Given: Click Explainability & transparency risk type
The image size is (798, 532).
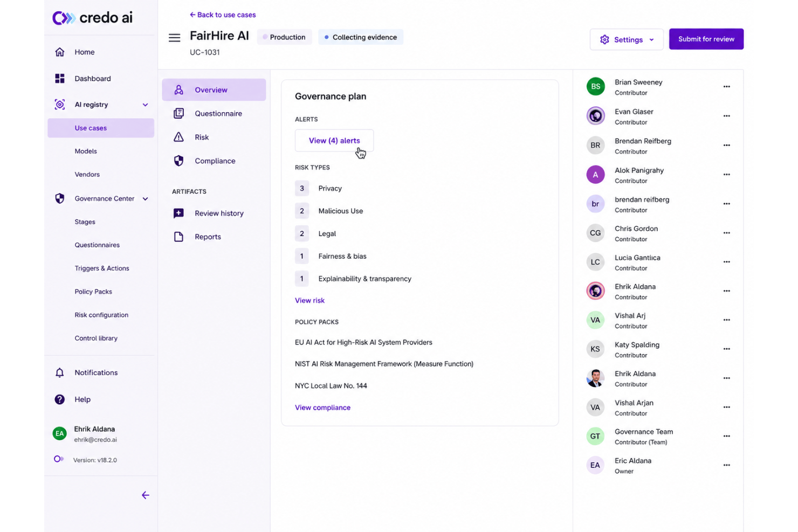Looking at the screenshot, I should (365, 279).
